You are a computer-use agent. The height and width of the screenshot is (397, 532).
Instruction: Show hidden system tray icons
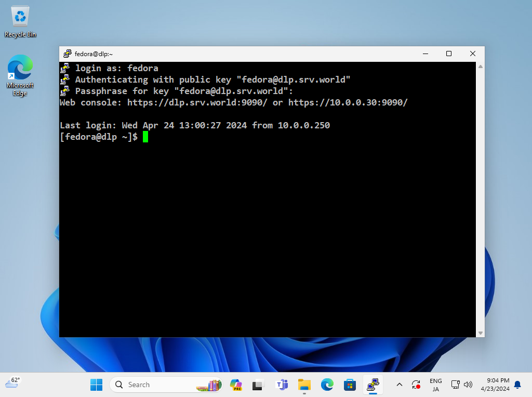[400, 385]
